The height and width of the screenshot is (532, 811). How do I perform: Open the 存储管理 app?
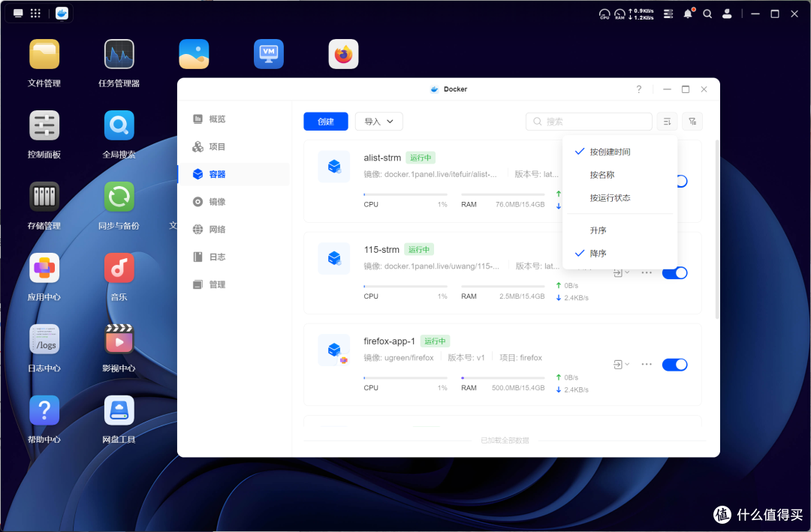pos(44,197)
